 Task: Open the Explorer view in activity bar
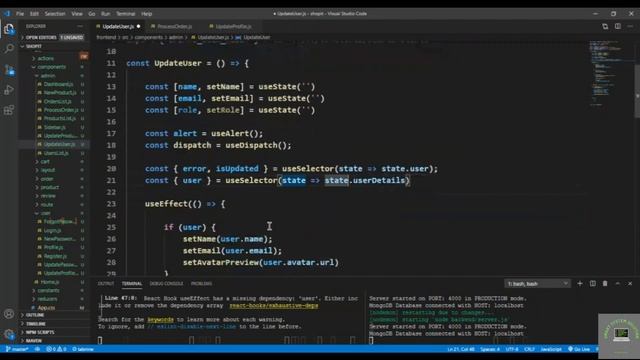click(9, 29)
